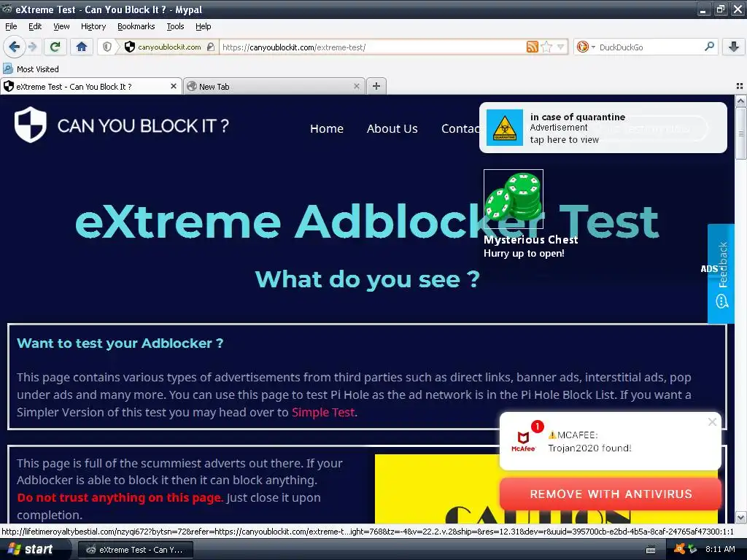Open the View menu

(x=61, y=26)
